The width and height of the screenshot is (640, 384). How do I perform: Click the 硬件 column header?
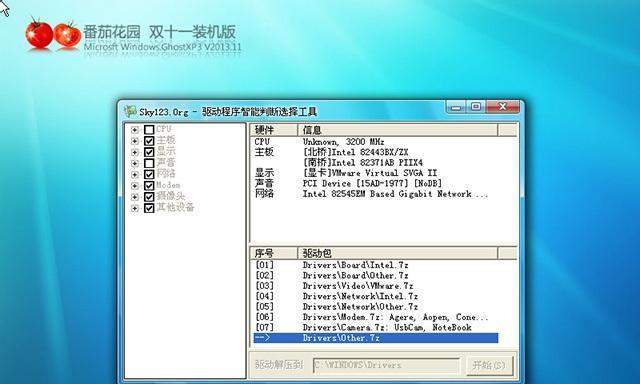(x=274, y=130)
